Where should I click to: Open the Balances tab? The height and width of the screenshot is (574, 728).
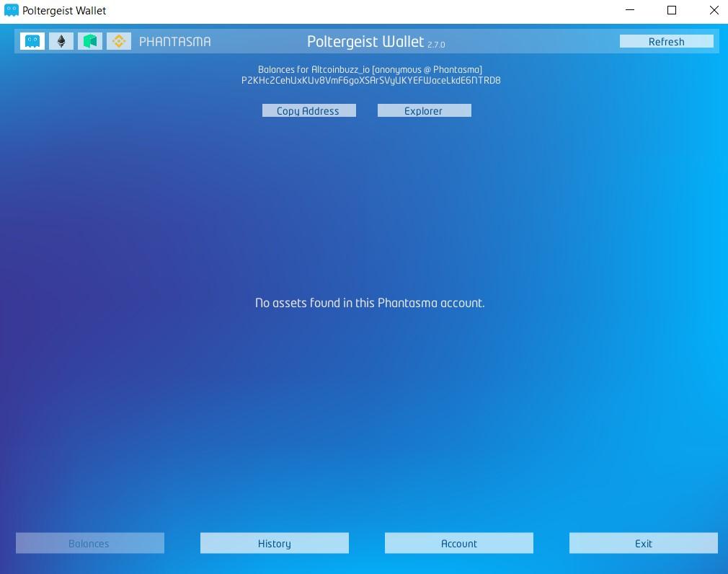(89, 543)
